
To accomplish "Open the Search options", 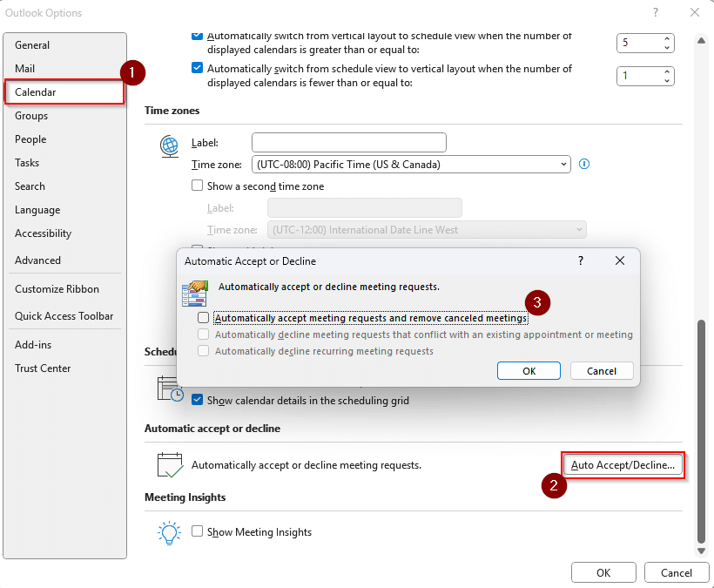I will [65, 186].
